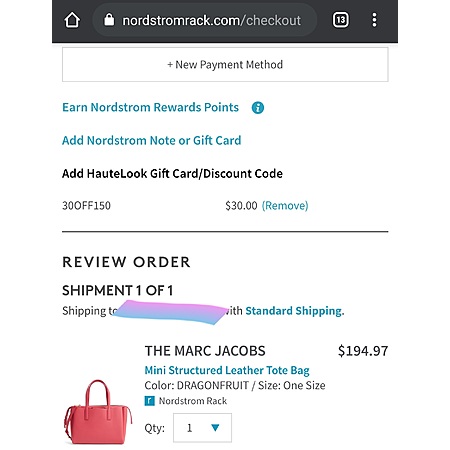Click the nordstromrack.com address bar
Screen dimensions: 450x450
click(204, 20)
